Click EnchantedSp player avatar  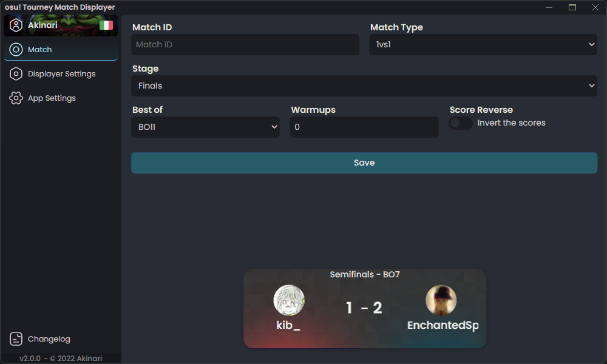point(441,300)
